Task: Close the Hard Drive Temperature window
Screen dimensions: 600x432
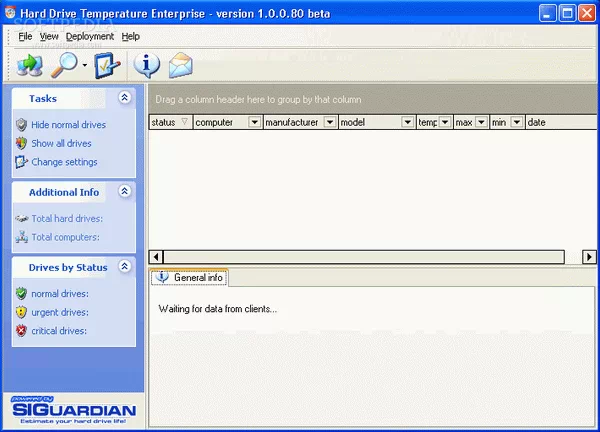Action: pyautogui.click(x=587, y=13)
